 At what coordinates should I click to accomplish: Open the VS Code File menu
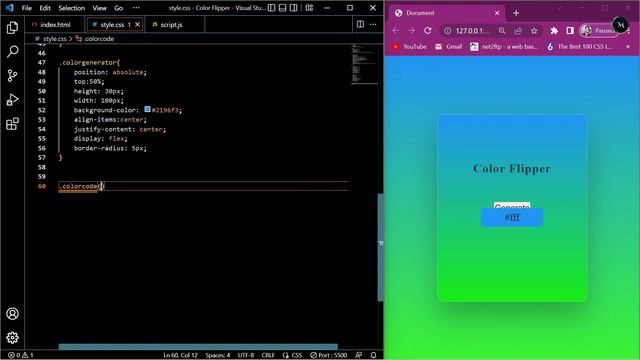(27, 8)
